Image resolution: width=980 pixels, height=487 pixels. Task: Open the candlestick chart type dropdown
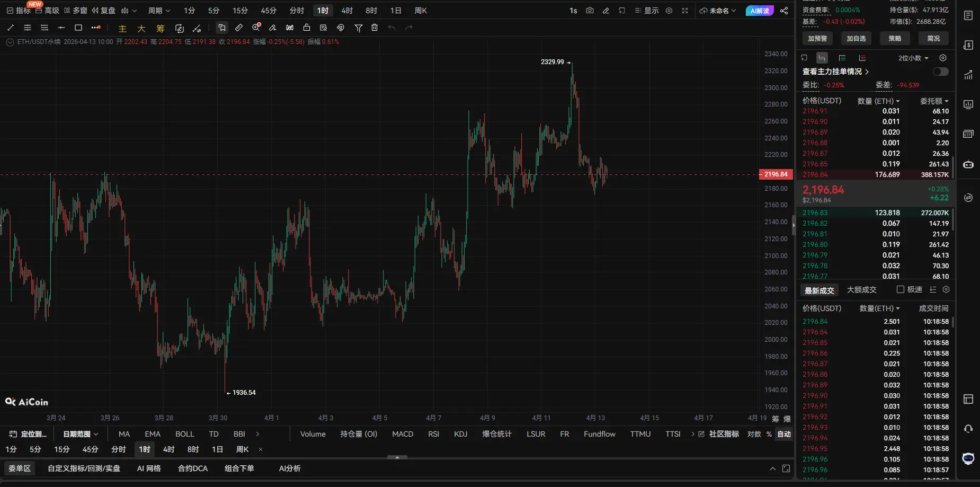[129, 11]
